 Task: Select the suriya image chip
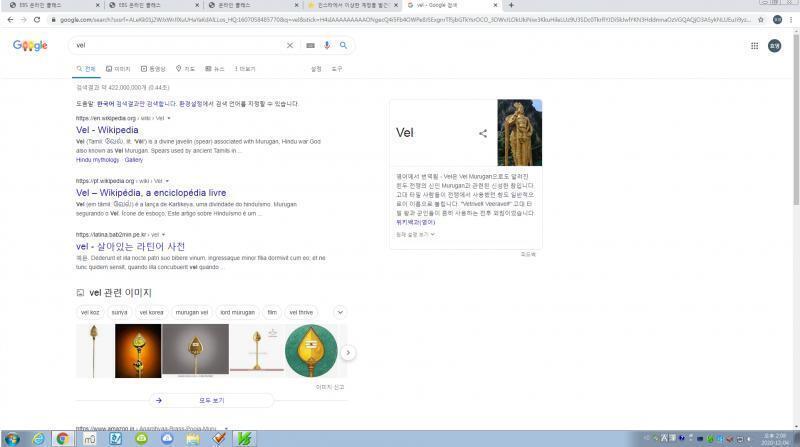[x=119, y=312]
